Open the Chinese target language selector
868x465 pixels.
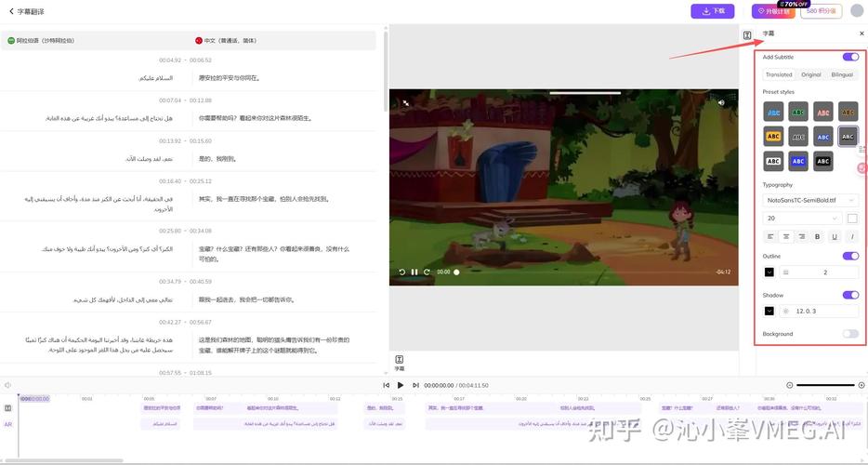pyautogui.click(x=226, y=41)
